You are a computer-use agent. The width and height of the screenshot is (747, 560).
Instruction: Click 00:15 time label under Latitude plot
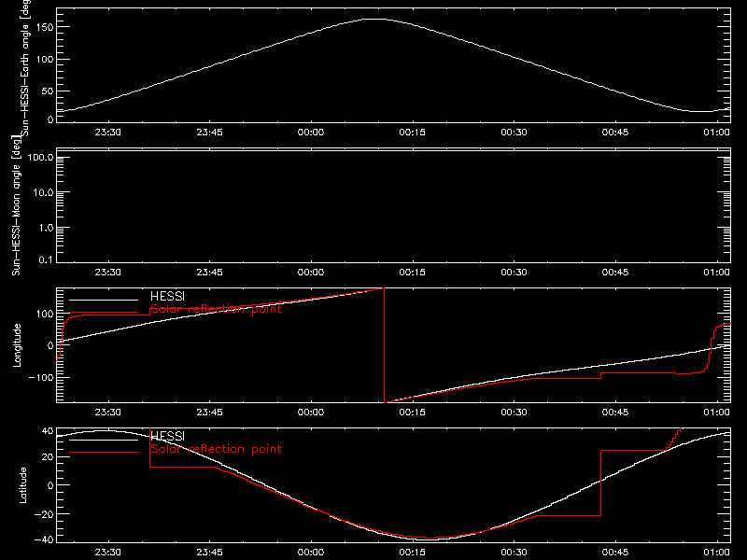tap(412, 552)
